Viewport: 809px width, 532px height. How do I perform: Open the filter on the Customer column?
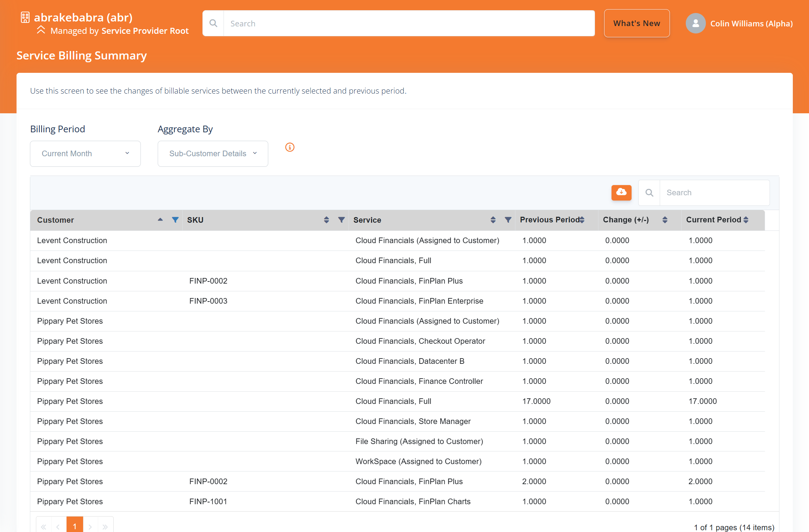[175, 220]
